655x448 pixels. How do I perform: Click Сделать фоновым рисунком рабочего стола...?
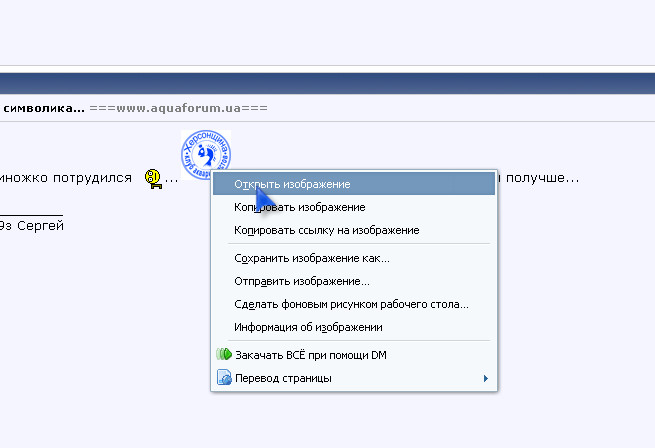click(x=351, y=304)
